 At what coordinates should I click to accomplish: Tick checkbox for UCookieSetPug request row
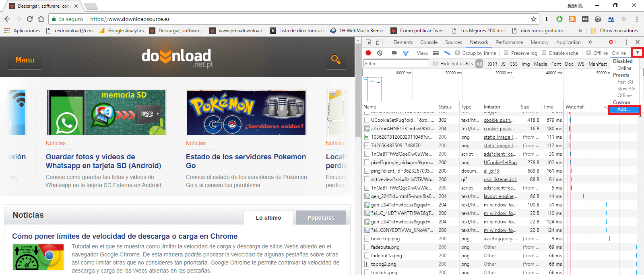pos(367,120)
